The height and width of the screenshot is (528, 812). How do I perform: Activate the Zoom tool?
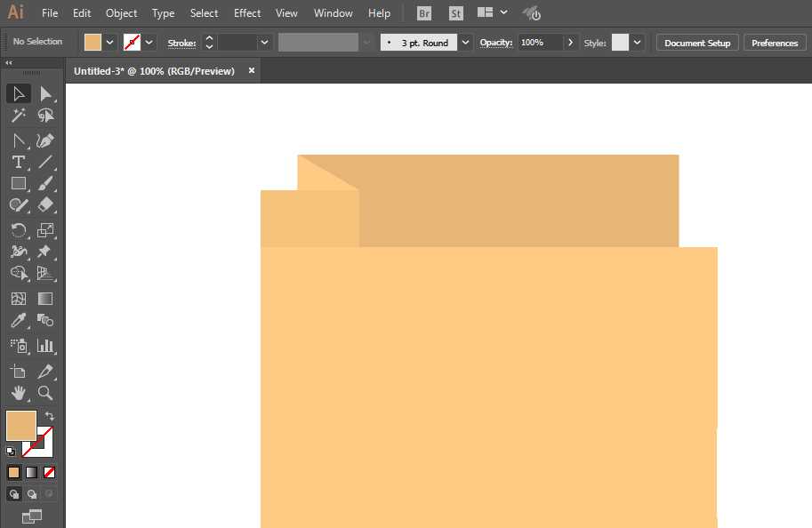tap(45, 392)
